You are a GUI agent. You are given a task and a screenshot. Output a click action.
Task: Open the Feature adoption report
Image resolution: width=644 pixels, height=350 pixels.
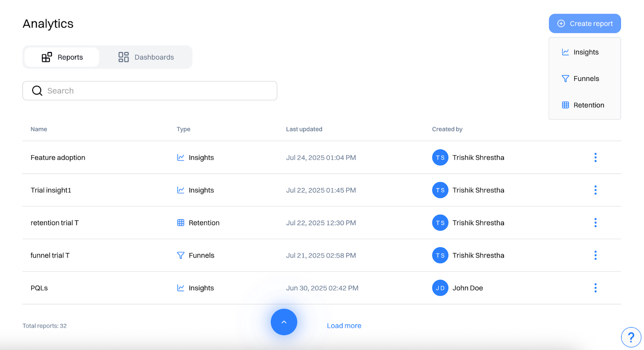pos(58,158)
